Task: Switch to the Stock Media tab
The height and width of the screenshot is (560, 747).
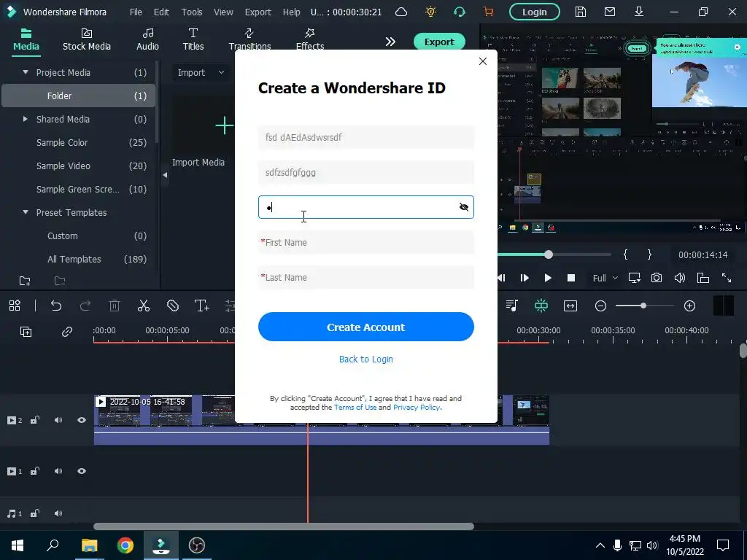Action: [87, 39]
